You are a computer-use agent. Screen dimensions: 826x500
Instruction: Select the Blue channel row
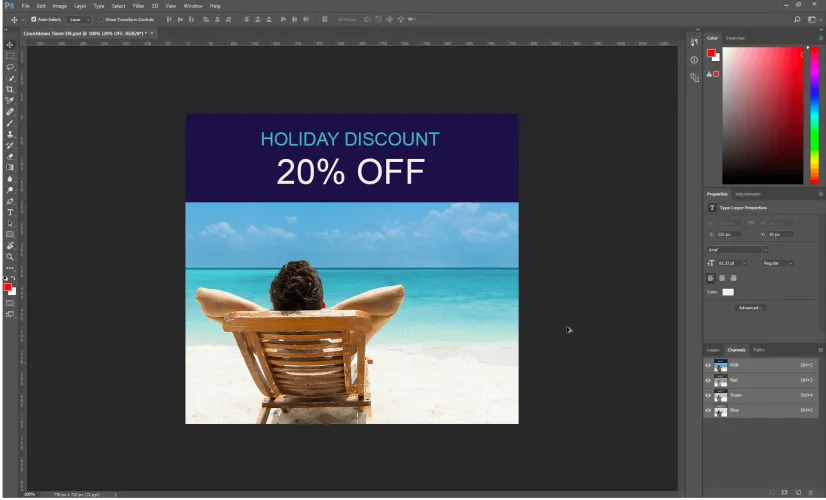pyautogui.click(x=761, y=410)
